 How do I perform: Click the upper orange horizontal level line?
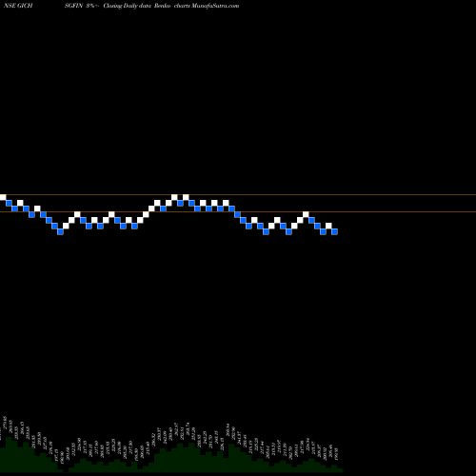click(238, 194)
